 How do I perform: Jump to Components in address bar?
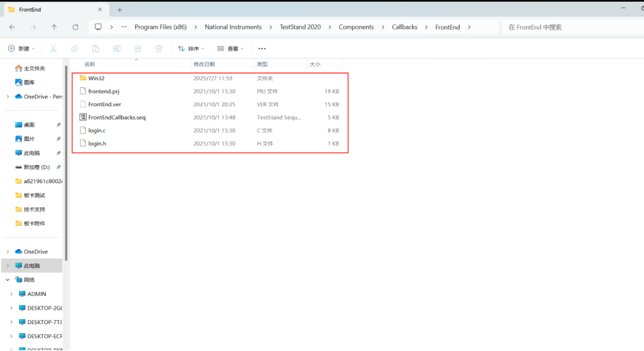356,27
